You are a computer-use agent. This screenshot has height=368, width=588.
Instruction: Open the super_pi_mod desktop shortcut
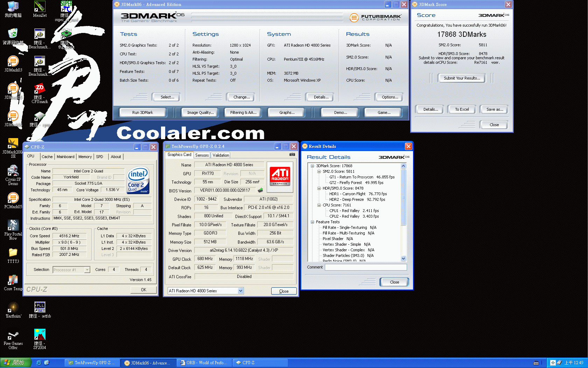(x=66, y=11)
